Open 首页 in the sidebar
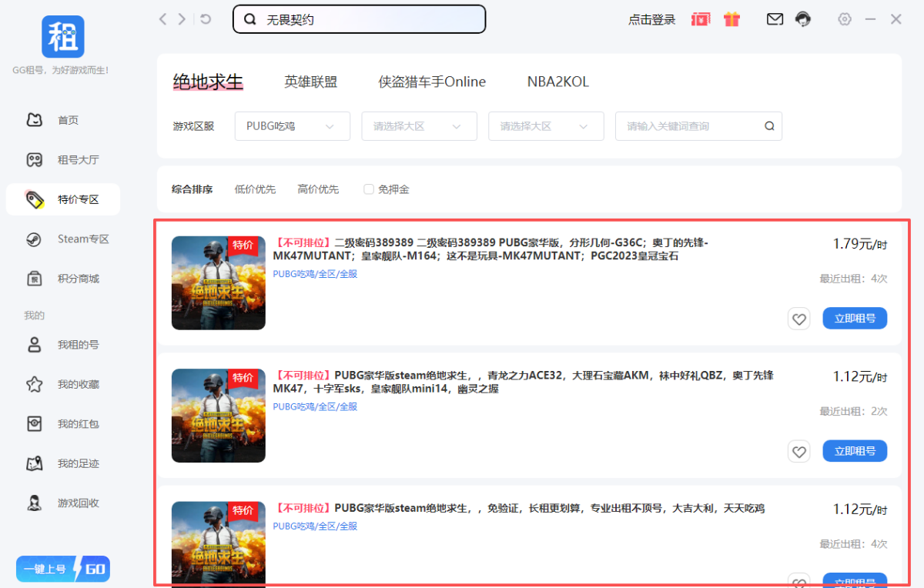 (x=63, y=120)
